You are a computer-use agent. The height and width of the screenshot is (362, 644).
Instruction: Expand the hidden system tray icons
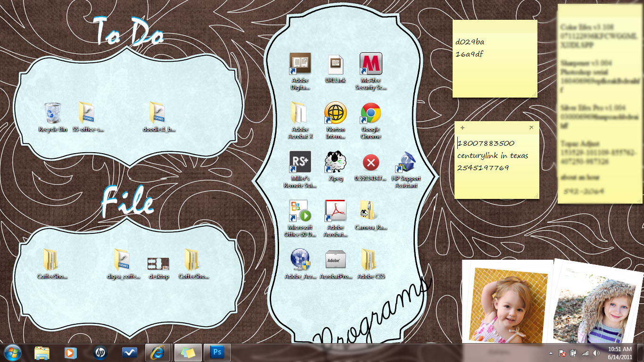pos(551,352)
